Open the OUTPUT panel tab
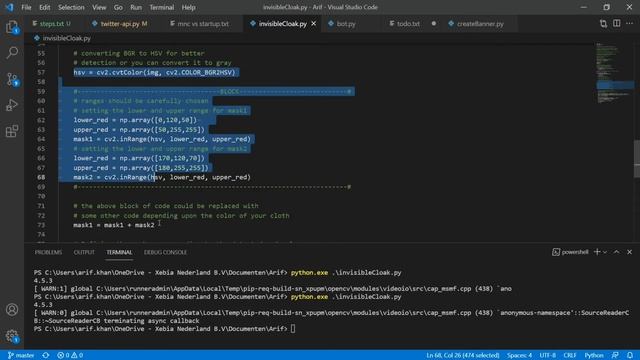This screenshot has width=640, height=360. click(x=84, y=252)
